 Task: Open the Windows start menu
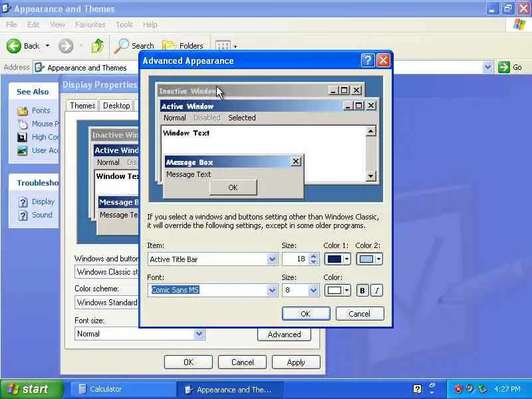[31, 389]
